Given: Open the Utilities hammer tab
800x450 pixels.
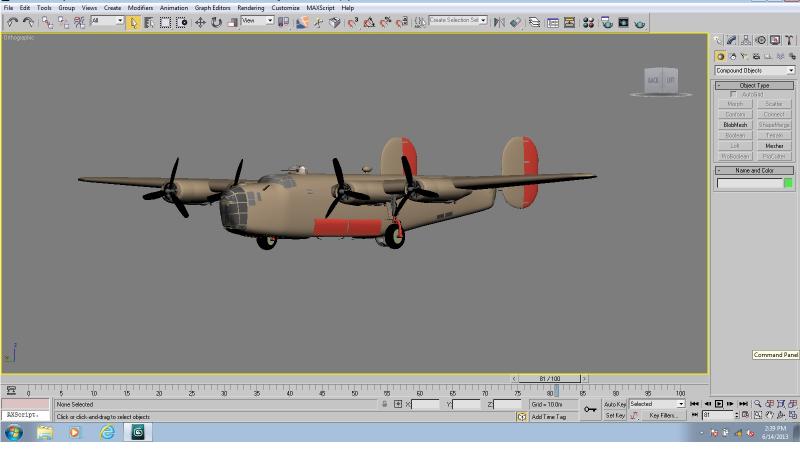Looking at the screenshot, I should click(789, 40).
